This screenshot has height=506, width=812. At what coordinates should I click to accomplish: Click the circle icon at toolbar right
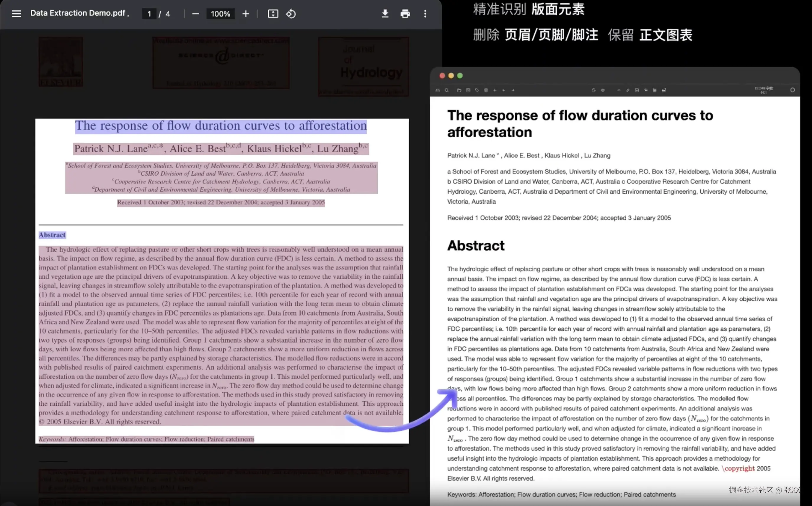(792, 90)
